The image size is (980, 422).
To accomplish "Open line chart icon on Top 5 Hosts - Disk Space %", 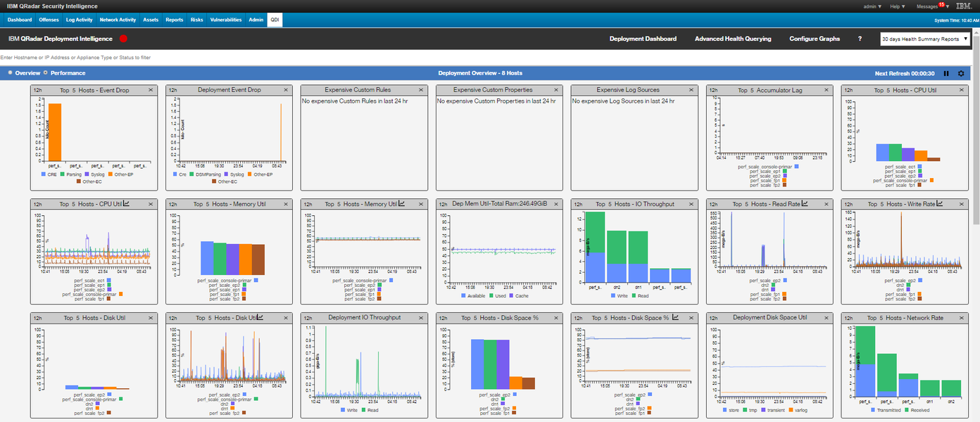I will point(675,318).
